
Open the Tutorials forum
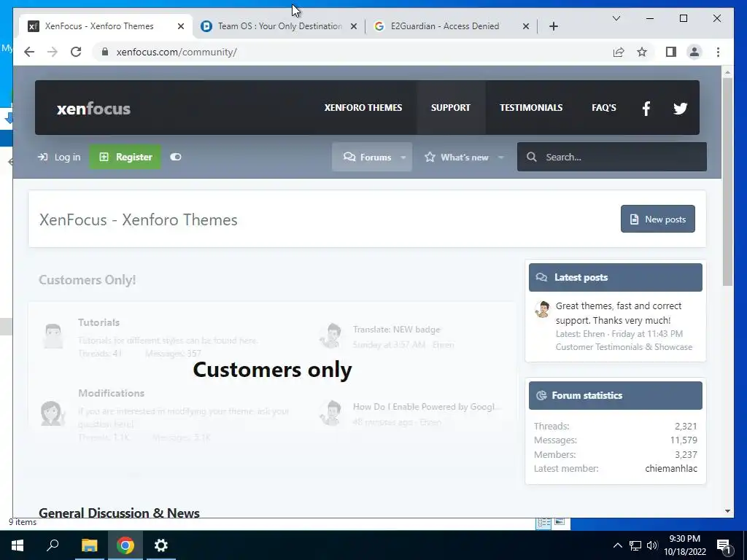pos(98,322)
